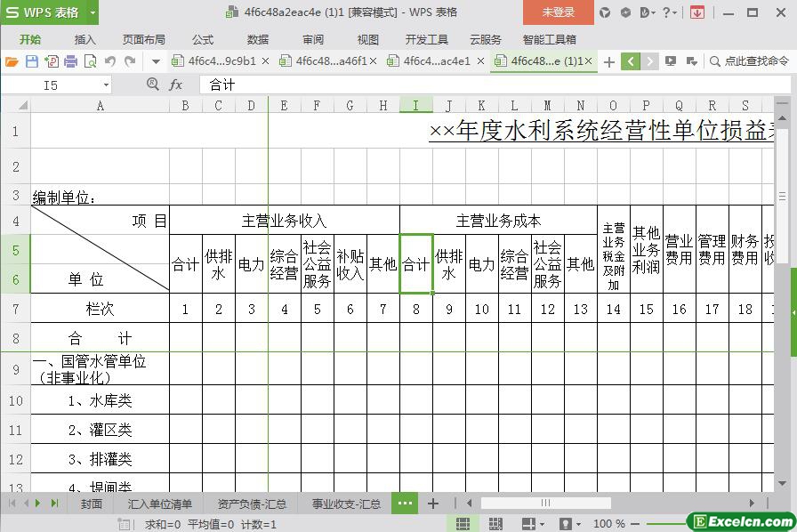797x532 pixels.
Task: Add a new document tab with plus
Action: [609, 62]
